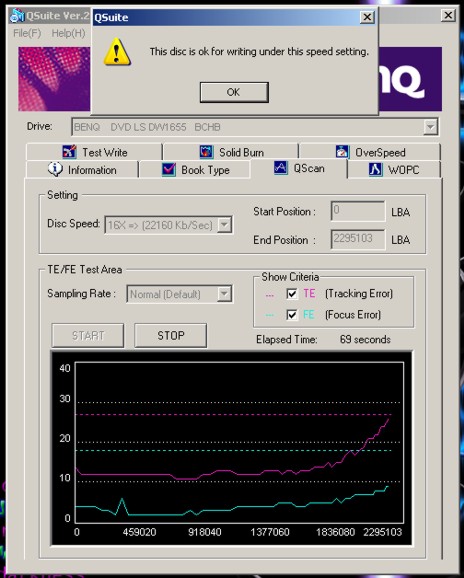Image resolution: width=464 pixels, height=578 pixels.
Task: Click the START button
Action: 88,335
